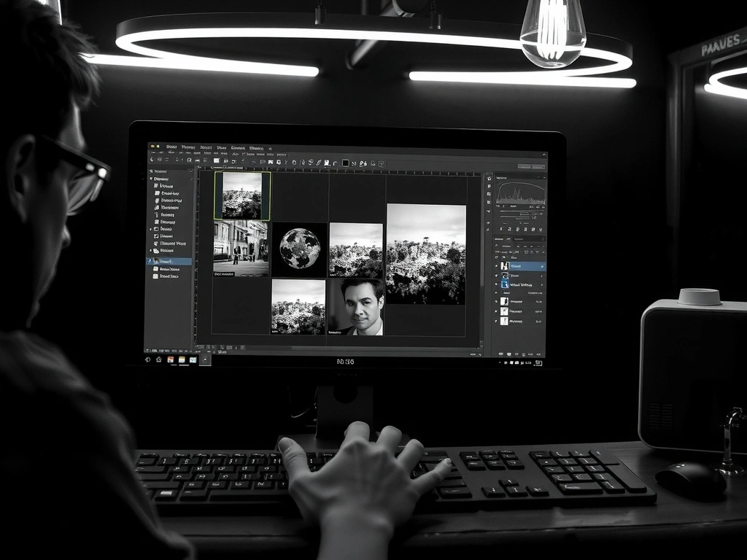Click the first icon in the top toolbar
The image size is (747, 560).
click(152, 160)
